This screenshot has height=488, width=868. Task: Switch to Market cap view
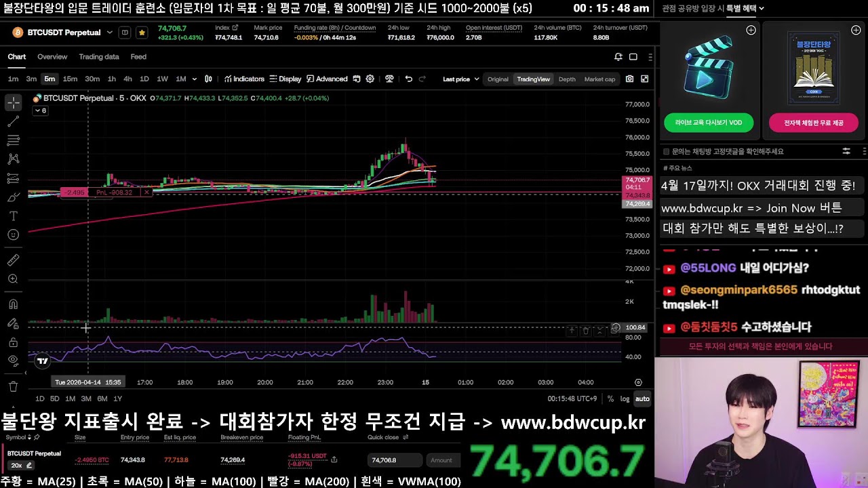[x=599, y=79]
